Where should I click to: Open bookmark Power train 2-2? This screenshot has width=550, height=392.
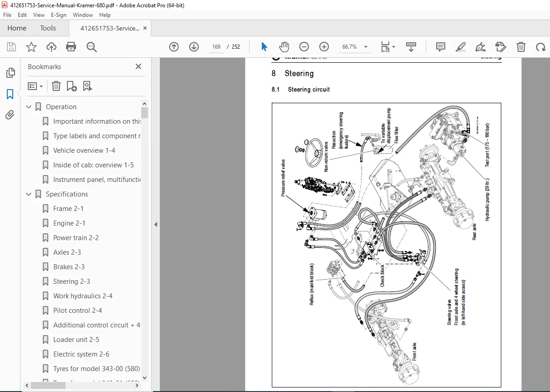click(x=76, y=238)
